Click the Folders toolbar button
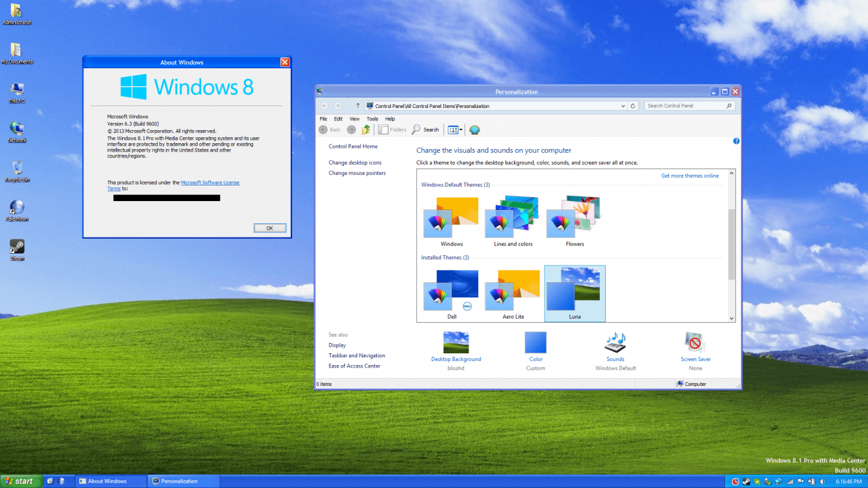 click(x=392, y=129)
